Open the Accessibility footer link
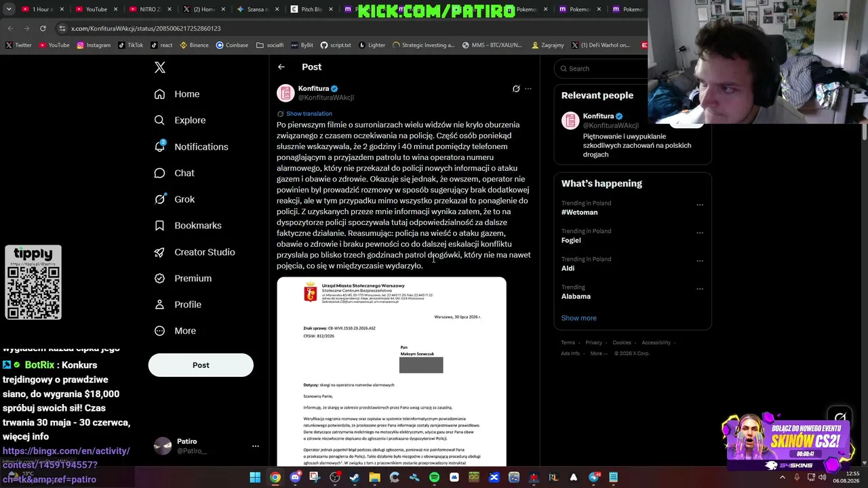 click(656, 343)
